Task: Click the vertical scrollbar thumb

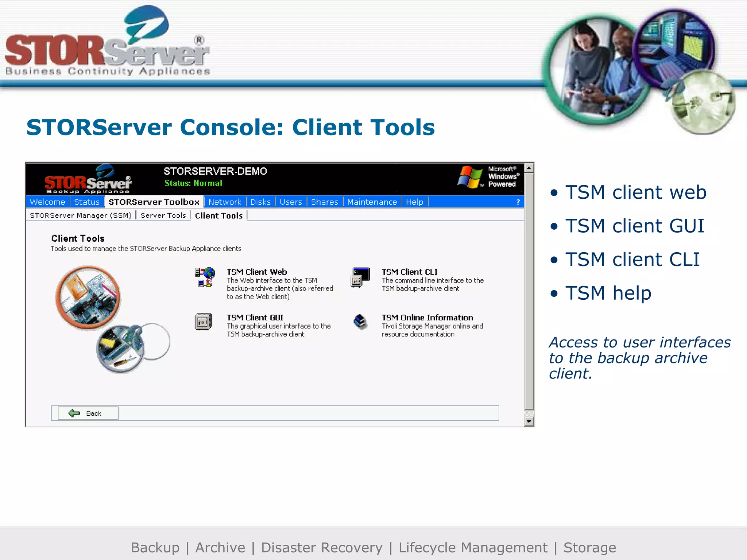Action: pos(529,291)
